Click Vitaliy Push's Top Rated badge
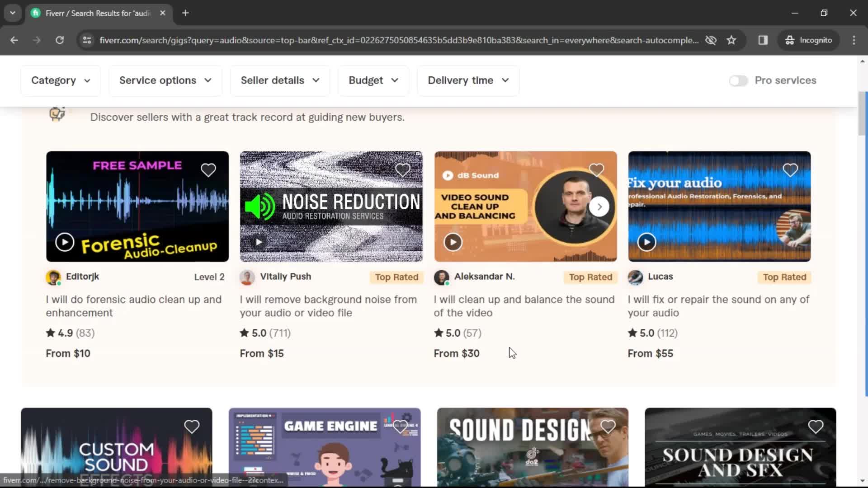The height and width of the screenshot is (488, 868). [396, 277]
